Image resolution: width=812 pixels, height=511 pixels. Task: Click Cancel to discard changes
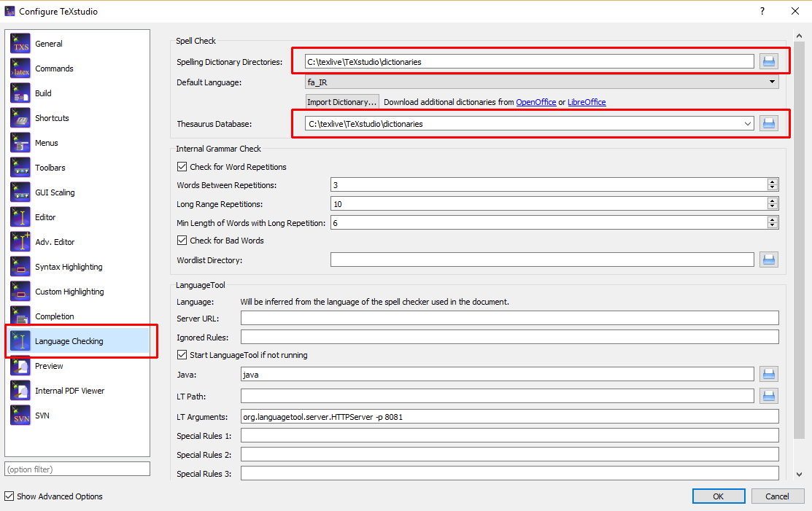(x=777, y=496)
